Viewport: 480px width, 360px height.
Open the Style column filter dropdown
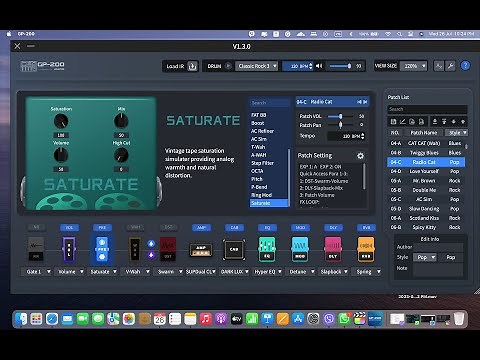[457, 133]
